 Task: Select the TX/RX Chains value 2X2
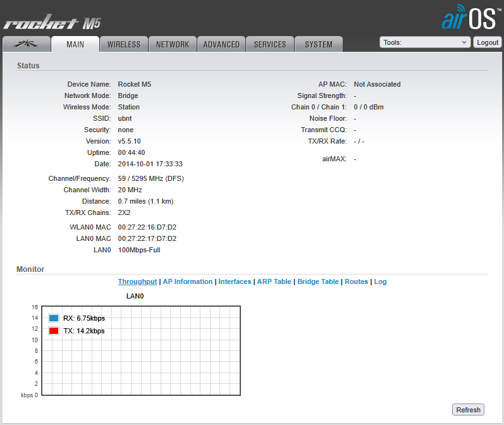tap(124, 213)
